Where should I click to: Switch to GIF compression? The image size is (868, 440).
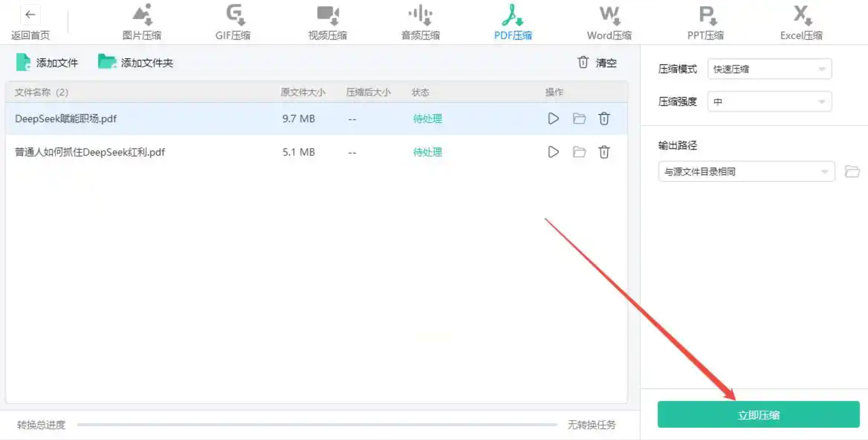click(233, 22)
